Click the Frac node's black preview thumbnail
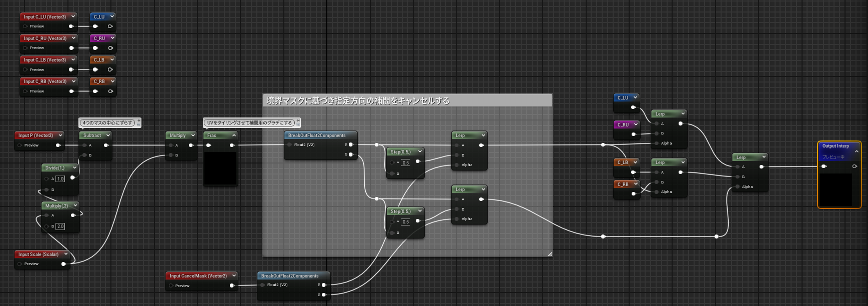 [220, 168]
